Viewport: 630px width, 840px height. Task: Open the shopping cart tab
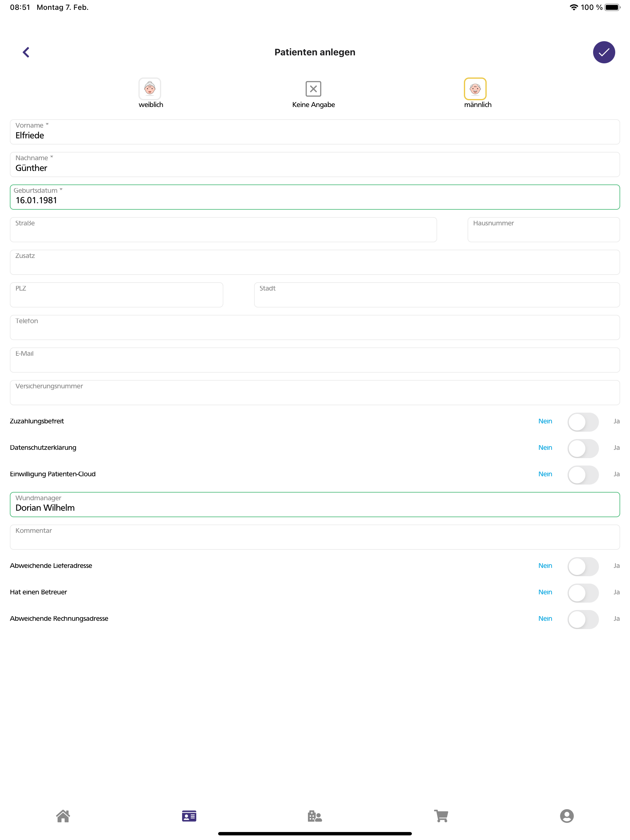(x=441, y=816)
